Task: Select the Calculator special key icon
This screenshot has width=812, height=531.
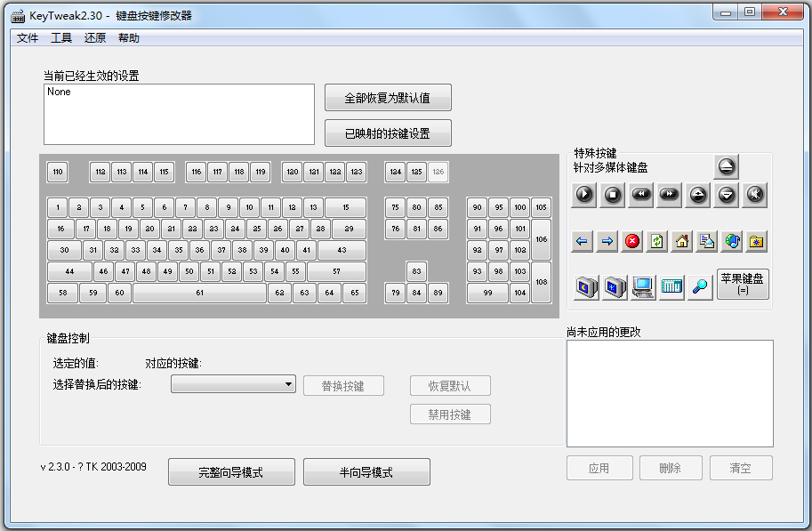Action: (670, 287)
